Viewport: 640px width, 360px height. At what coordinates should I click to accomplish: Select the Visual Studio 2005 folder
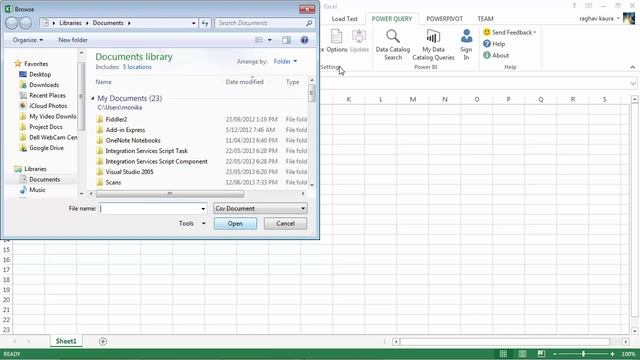129,172
